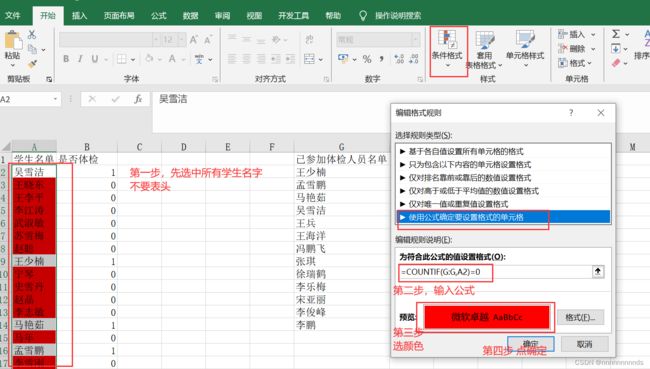Switch to the Page Layout (页面布局) tab
Screen dimensions: 650x369
pos(119,16)
